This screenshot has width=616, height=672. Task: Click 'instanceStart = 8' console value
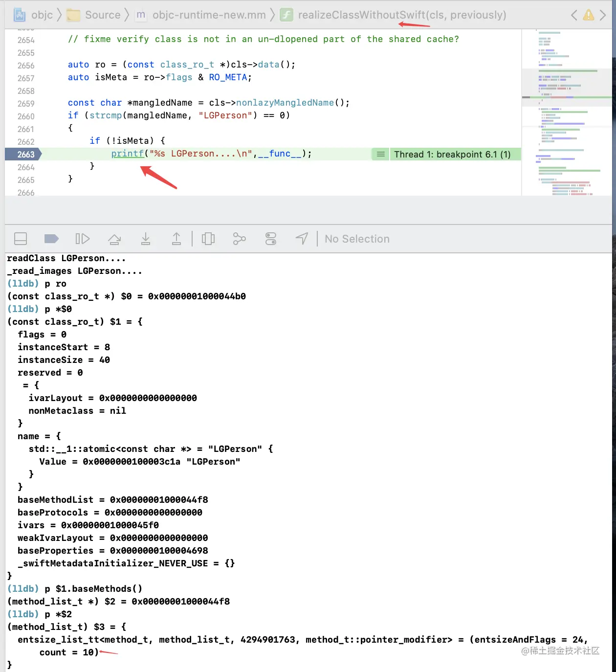(64, 347)
